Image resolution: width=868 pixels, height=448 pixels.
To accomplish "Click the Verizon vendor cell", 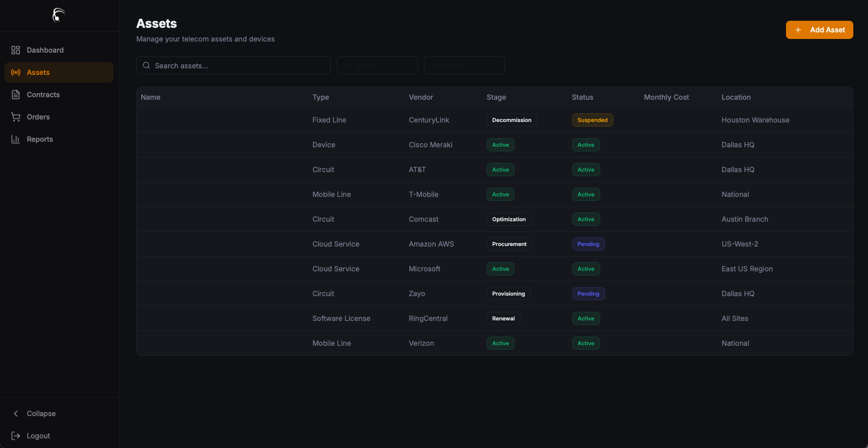I will (421, 343).
